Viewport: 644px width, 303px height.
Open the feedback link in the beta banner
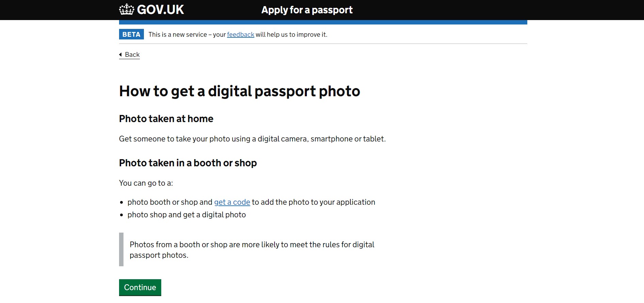[241, 35]
